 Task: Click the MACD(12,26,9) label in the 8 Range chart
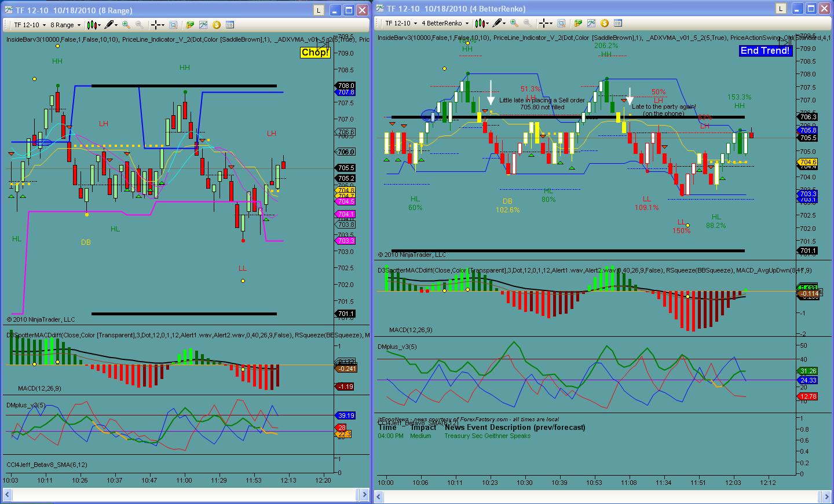pos(39,388)
